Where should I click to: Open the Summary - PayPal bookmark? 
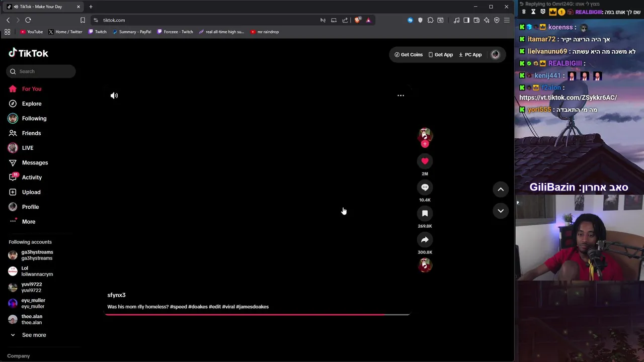[x=132, y=32]
